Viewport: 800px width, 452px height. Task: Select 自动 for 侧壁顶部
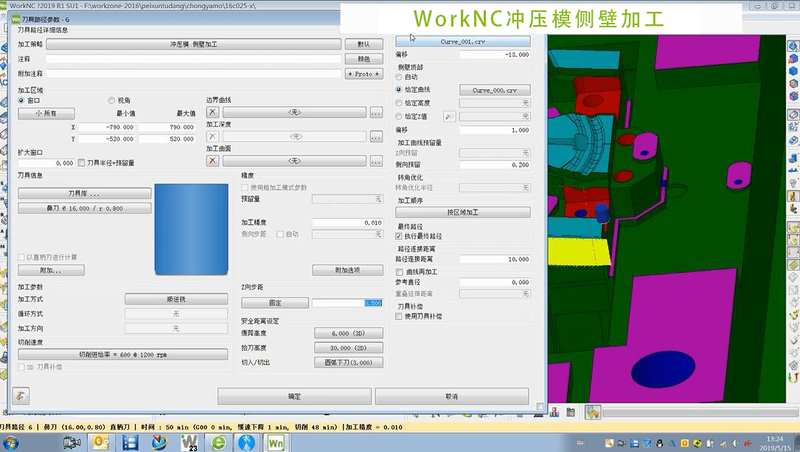click(x=399, y=77)
